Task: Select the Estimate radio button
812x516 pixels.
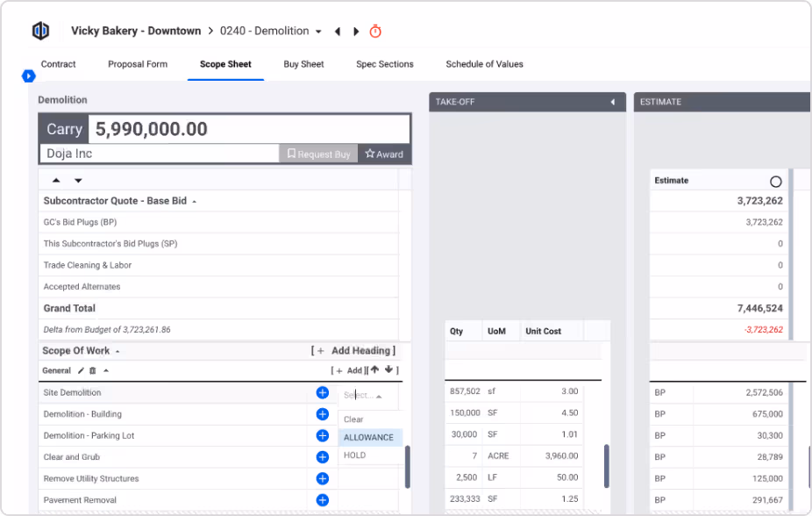Action: (x=775, y=180)
